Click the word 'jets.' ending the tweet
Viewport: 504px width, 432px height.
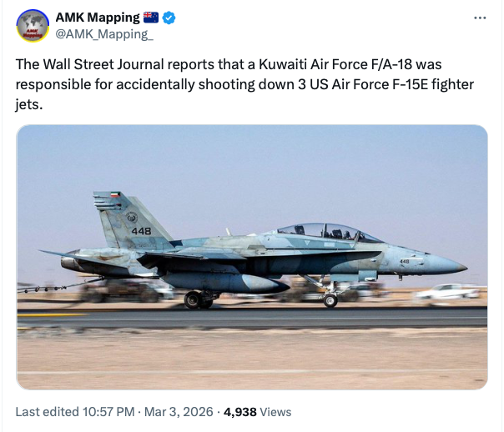coord(31,107)
